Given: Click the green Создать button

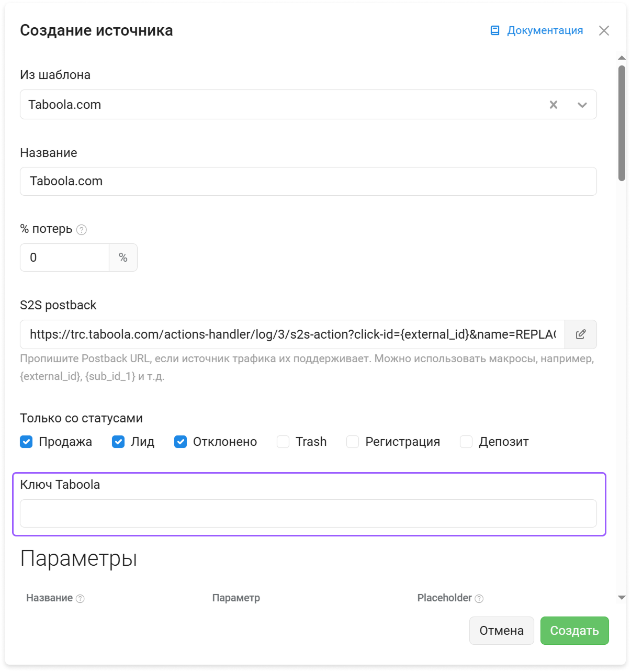Looking at the screenshot, I should coord(574,631).
